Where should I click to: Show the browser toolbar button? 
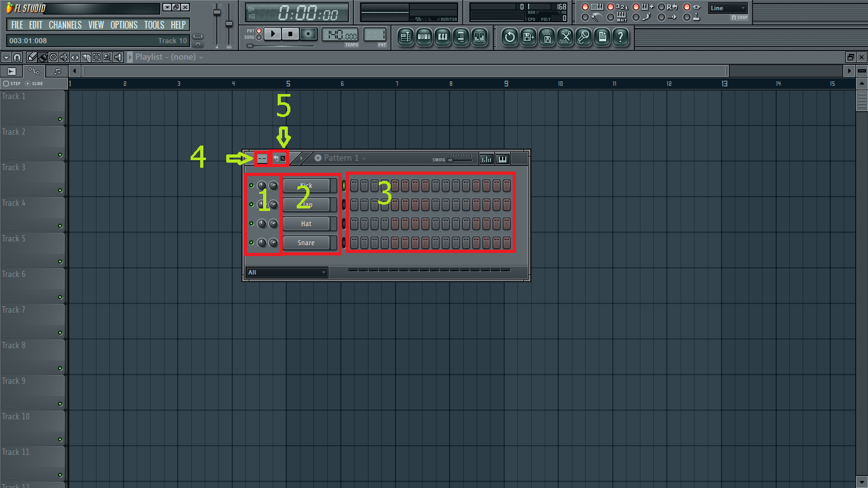pos(461,37)
